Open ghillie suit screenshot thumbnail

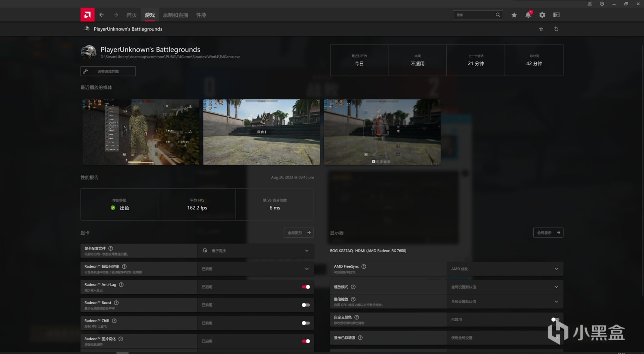[x=141, y=132]
